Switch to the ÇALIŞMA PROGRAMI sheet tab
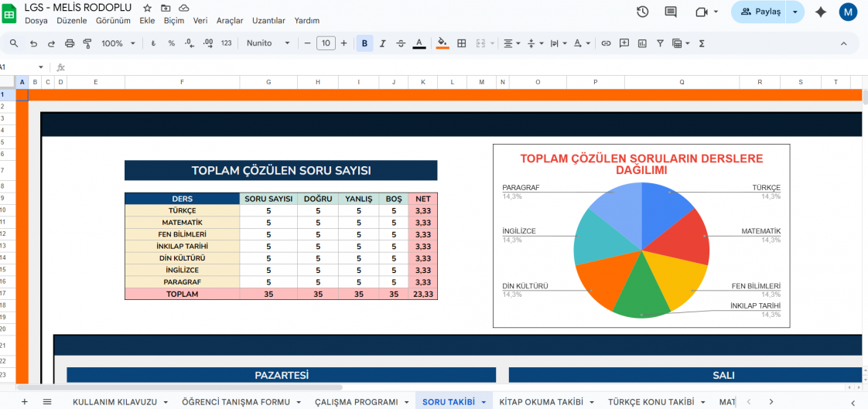This screenshot has height=409, width=868. pyautogui.click(x=356, y=402)
